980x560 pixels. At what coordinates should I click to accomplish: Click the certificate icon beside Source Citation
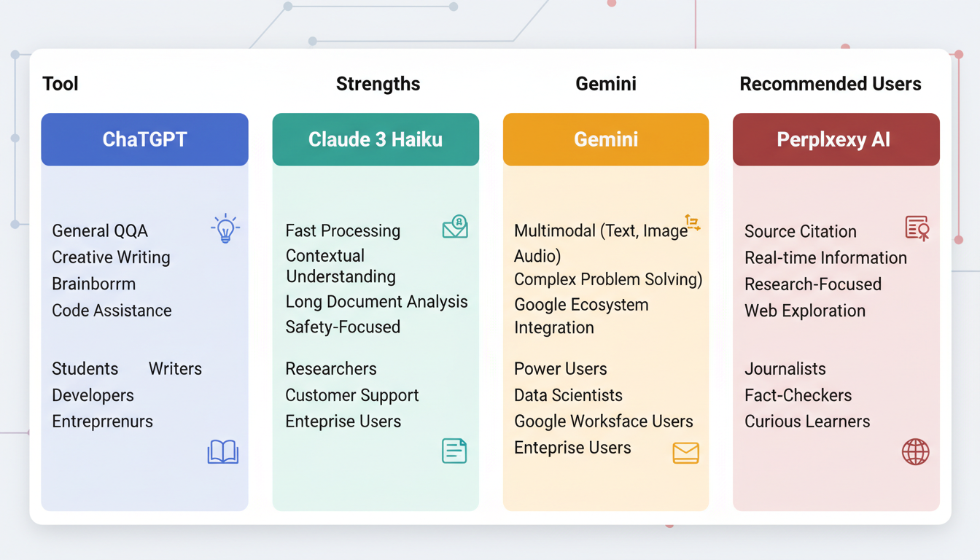pyautogui.click(x=917, y=228)
